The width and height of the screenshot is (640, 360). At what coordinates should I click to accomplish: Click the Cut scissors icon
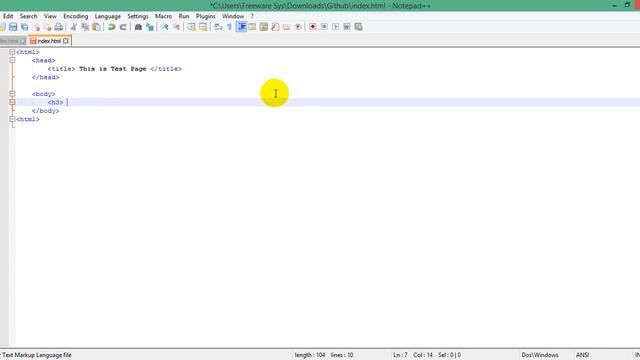coord(74,27)
